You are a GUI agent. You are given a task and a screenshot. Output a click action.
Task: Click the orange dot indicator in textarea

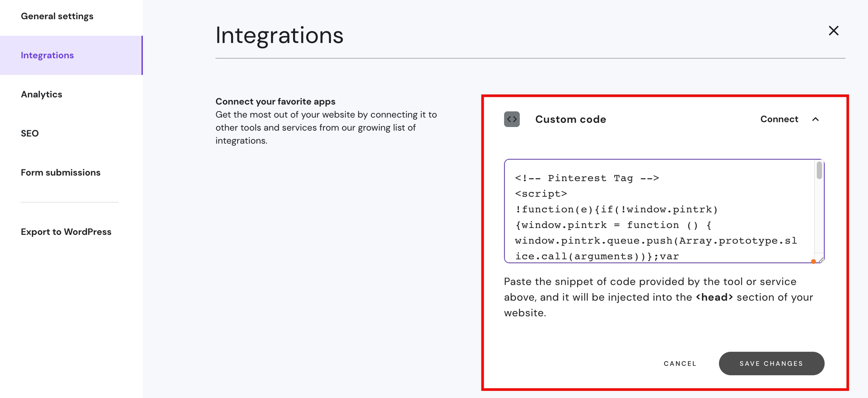[813, 261]
